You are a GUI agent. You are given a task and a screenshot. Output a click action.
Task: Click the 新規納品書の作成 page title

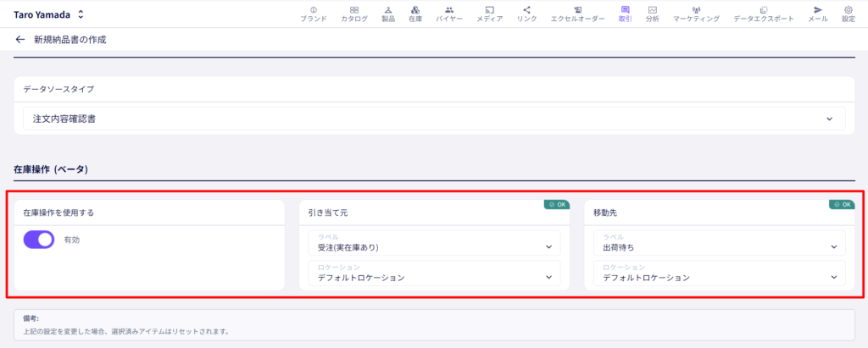[70, 39]
